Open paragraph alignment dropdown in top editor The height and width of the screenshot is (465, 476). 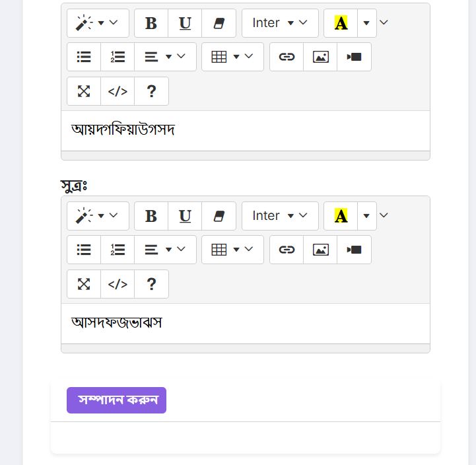(165, 57)
